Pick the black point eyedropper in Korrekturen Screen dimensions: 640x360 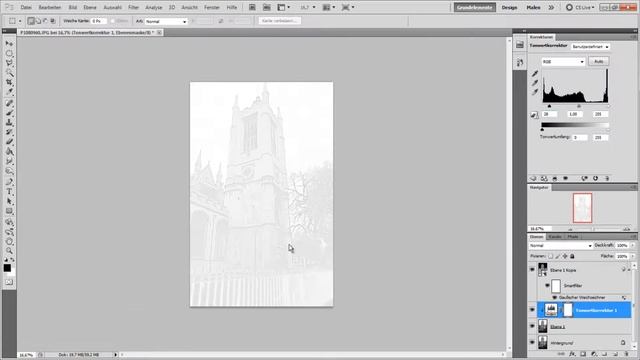(x=535, y=74)
